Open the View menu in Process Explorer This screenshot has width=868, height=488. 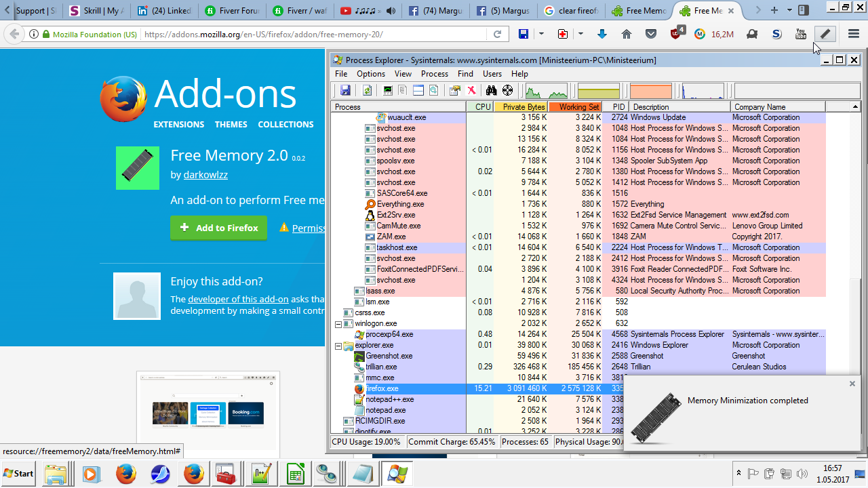coord(403,74)
